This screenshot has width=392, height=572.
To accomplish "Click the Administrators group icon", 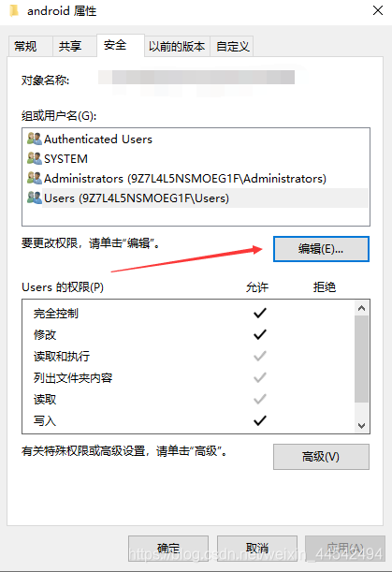I will point(35,179).
